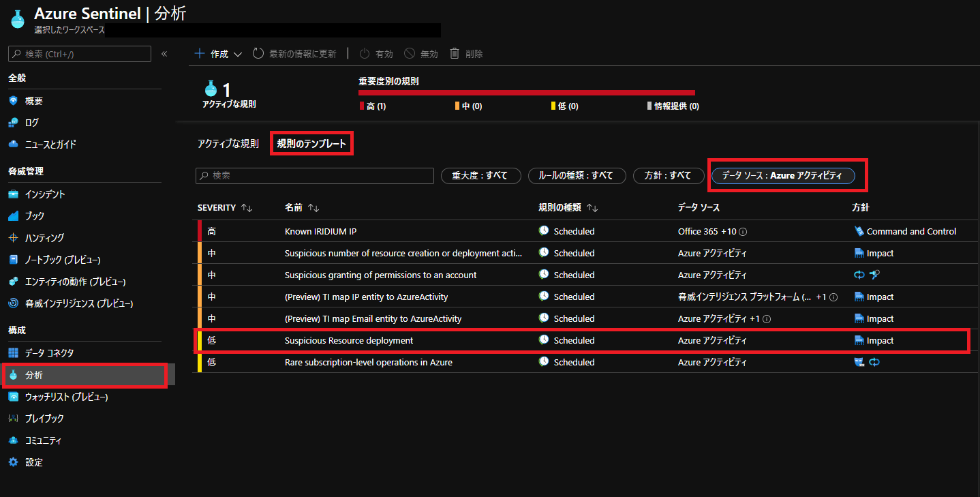Click 有効 enable toolbar button
980x497 pixels.
(x=376, y=54)
